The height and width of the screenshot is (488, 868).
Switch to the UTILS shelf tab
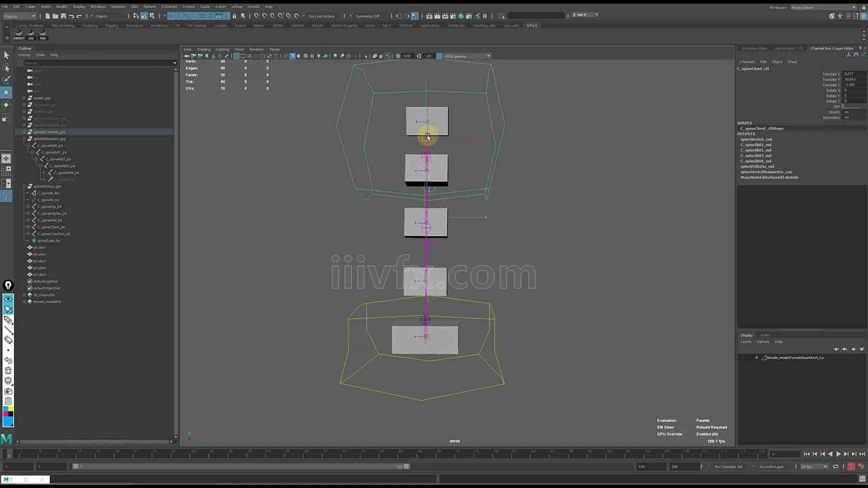click(x=532, y=26)
